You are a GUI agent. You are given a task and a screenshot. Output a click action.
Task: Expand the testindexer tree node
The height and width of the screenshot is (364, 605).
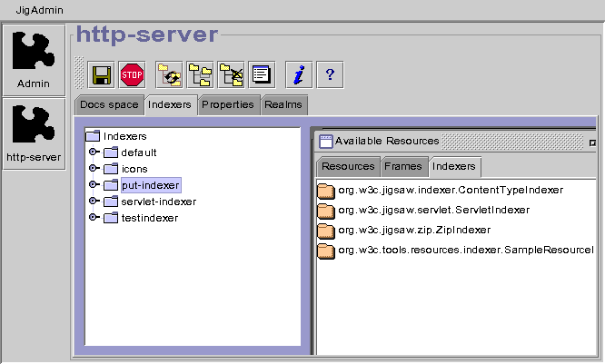click(x=94, y=218)
